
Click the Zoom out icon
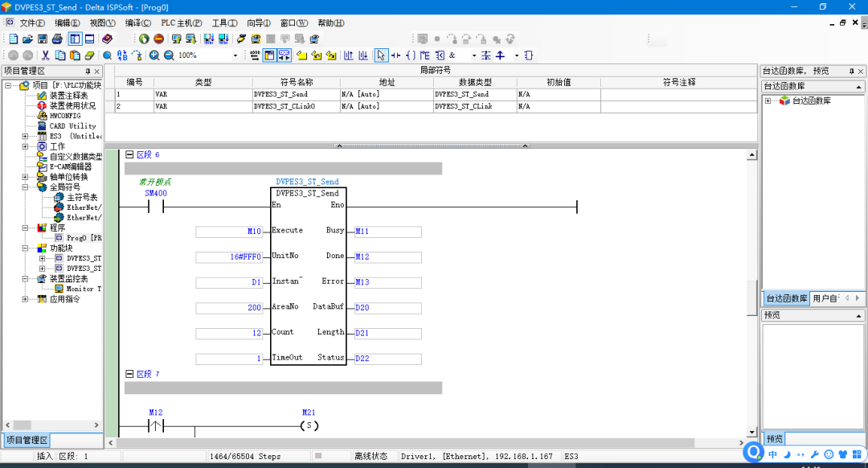click(169, 55)
